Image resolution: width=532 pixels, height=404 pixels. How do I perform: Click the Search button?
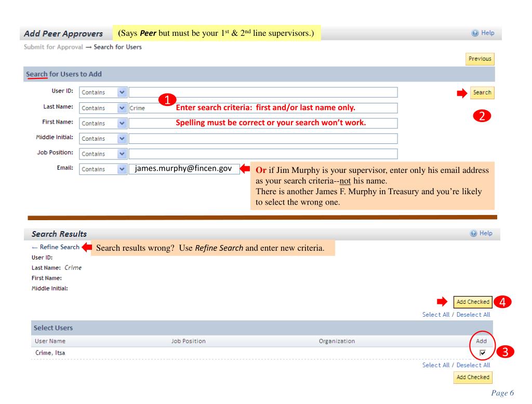pyautogui.click(x=482, y=92)
